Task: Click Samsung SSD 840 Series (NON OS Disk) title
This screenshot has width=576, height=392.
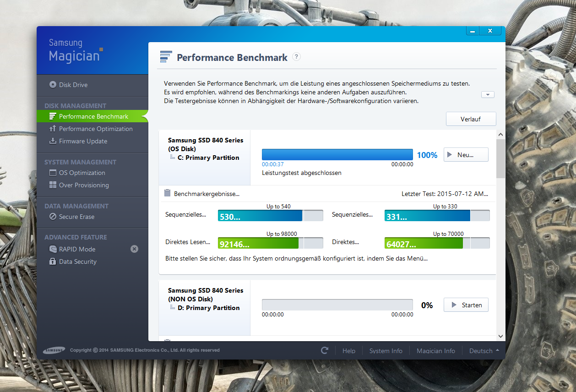Action: 206,294
